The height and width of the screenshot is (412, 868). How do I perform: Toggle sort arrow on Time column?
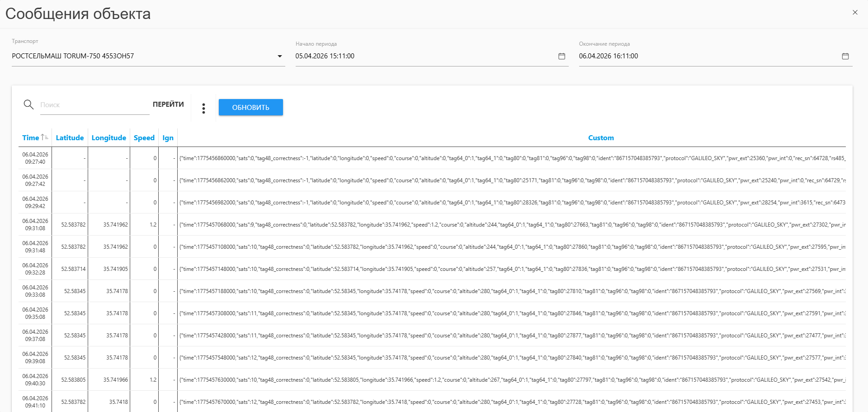coord(44,137)
